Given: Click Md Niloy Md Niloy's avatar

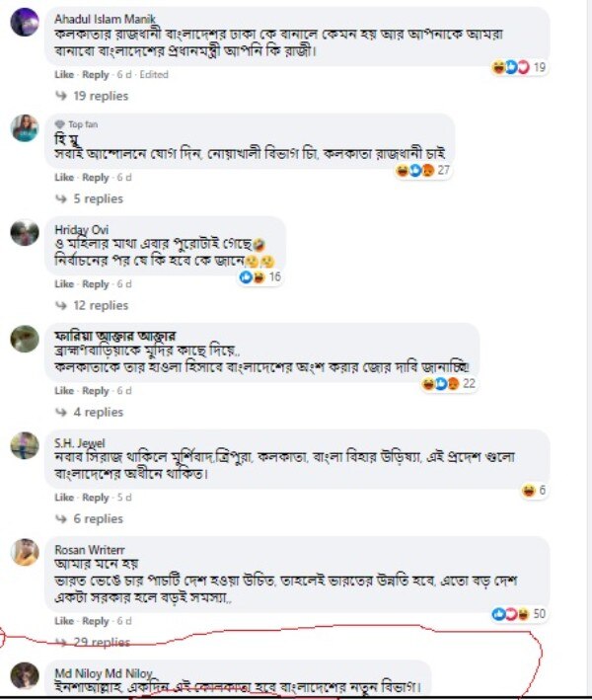Looking at the screenshot, I should pyautogui.click(x=25, y=675).
